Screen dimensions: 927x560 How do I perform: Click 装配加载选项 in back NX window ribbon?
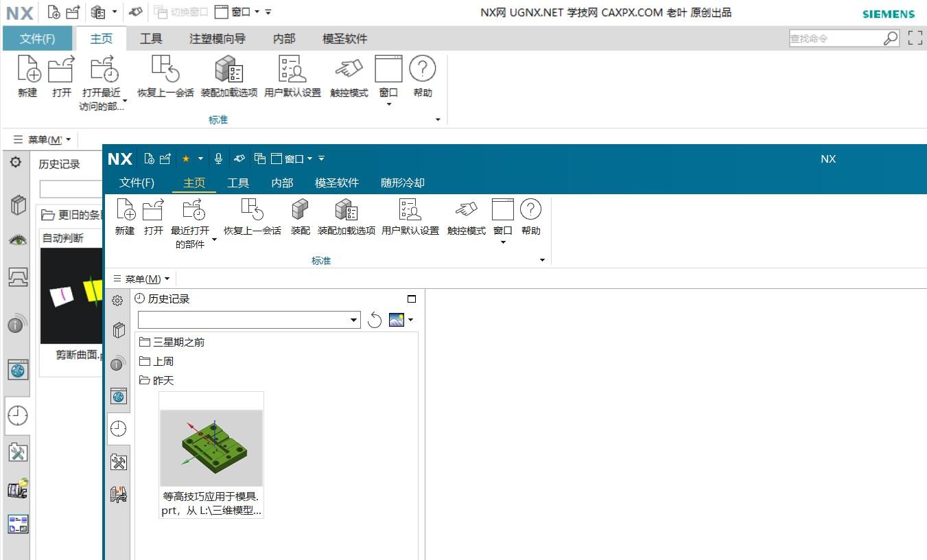228,77
